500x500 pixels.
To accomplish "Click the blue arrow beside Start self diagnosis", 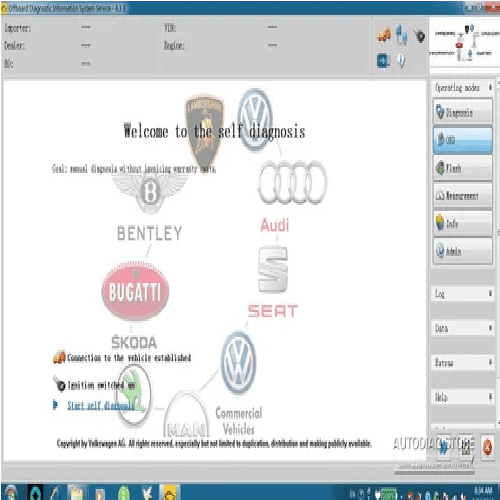I will (55, 405).
